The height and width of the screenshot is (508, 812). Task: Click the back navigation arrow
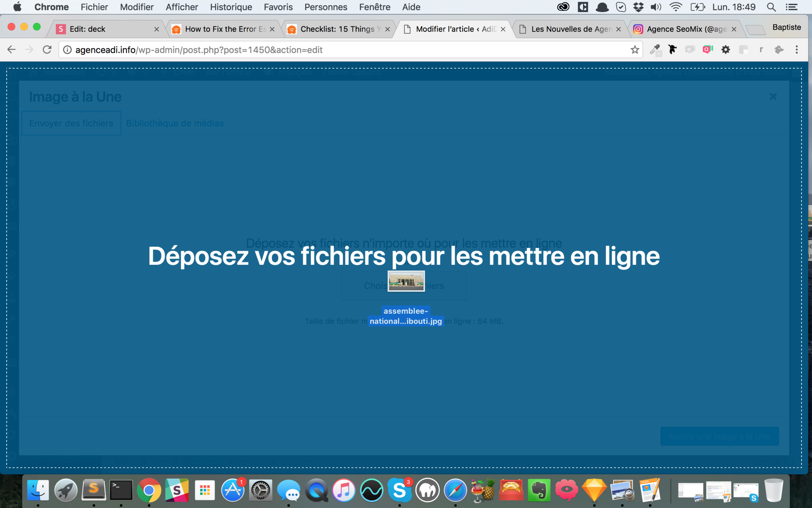point(11,50)
